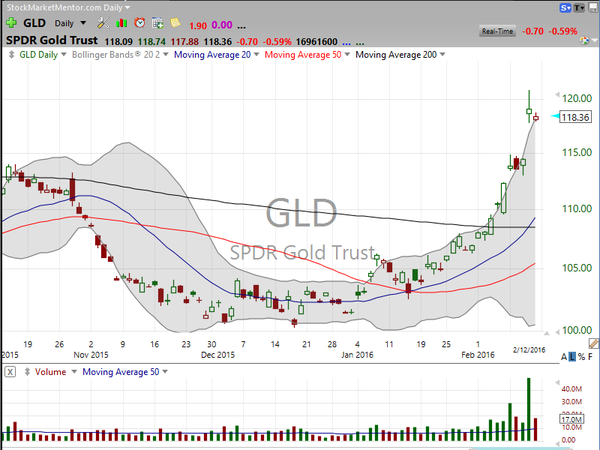The width and height of the screenshot is (600, 450).
Task: Click the up-down arrows beside GLD Daily
Action: click(11, 55)
